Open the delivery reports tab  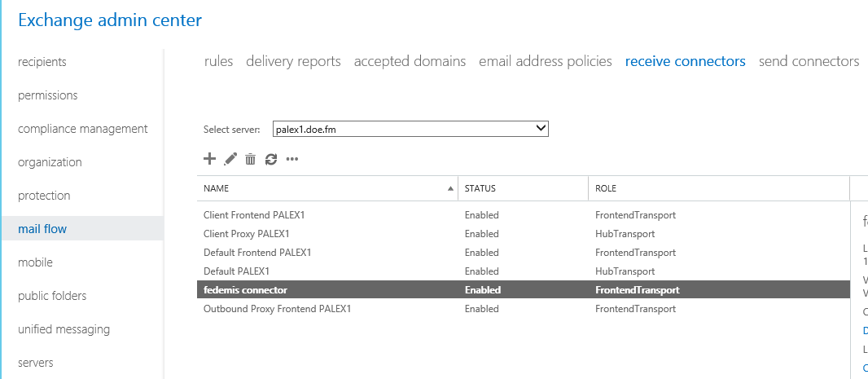point(293,61)
